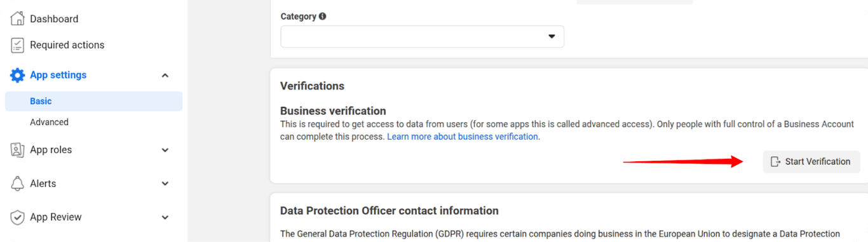Click the info icon beside Category

(323, 17)
